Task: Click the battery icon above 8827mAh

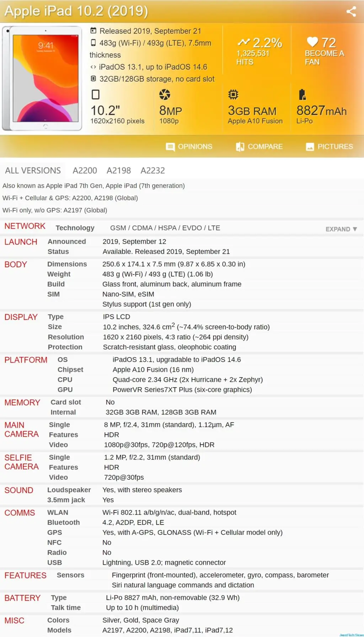Action: point(302,95)
